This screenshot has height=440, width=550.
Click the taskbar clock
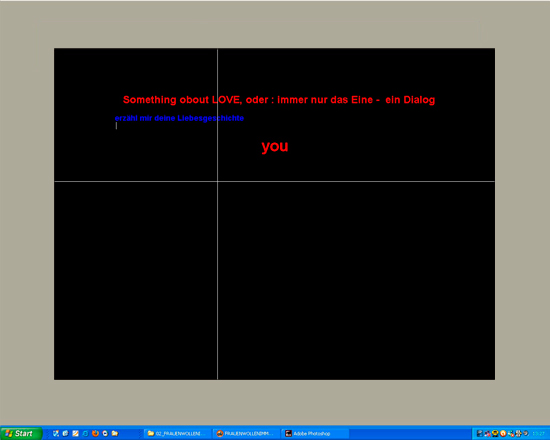[538, 434]
